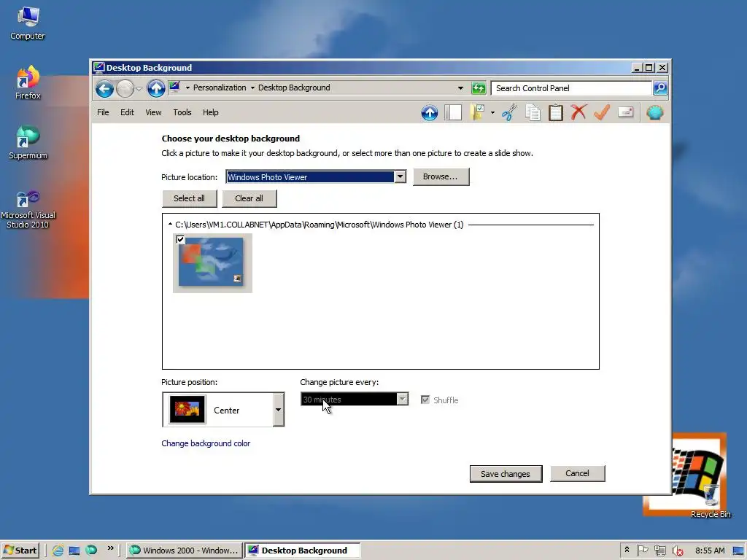Click the red X Delete icon
747x560 pixels.
coord(578,113)
